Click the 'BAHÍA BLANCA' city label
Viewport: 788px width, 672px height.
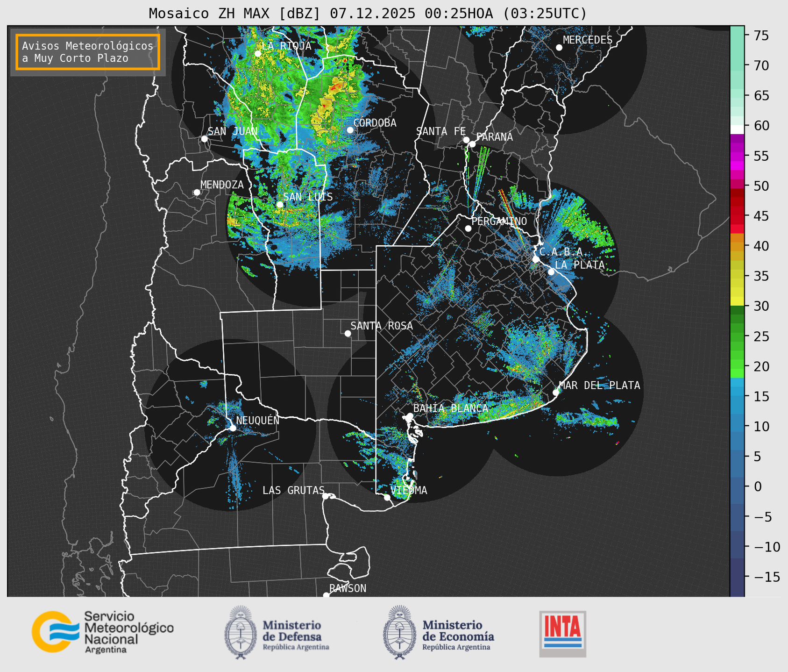451,408
